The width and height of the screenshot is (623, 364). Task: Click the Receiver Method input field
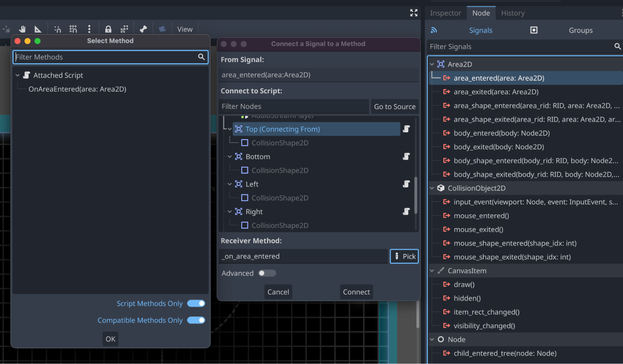pyautogui.click(x=303, y=256)
